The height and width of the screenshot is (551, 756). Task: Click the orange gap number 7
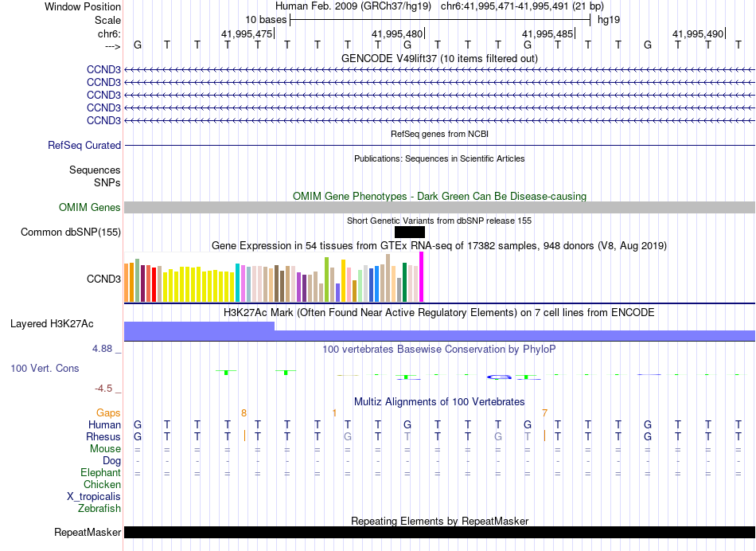(x=544, y=413)
